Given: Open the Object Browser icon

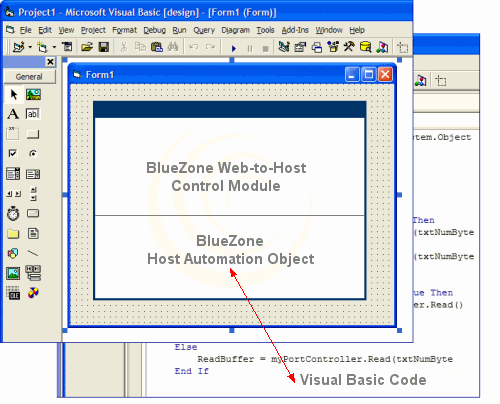Looking at the screenshot, I should [x=333, y=47].
